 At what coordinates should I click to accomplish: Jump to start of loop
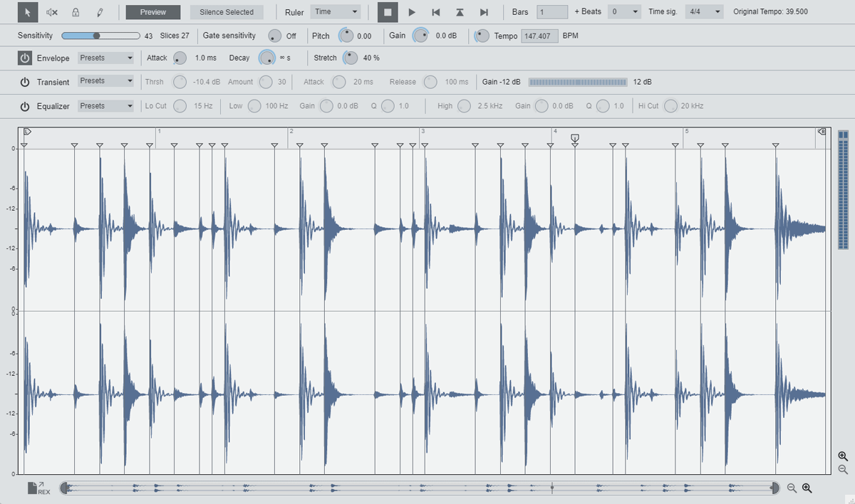click(x=436, y=12)
